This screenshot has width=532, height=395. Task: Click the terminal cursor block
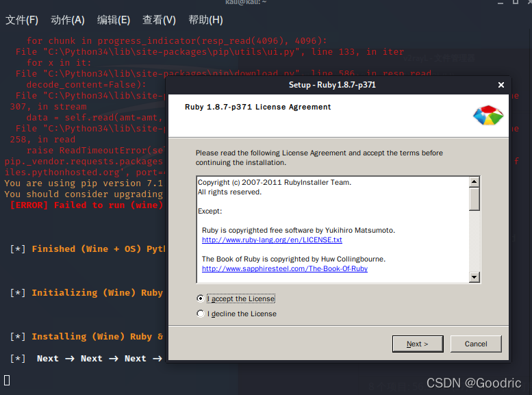7,380
